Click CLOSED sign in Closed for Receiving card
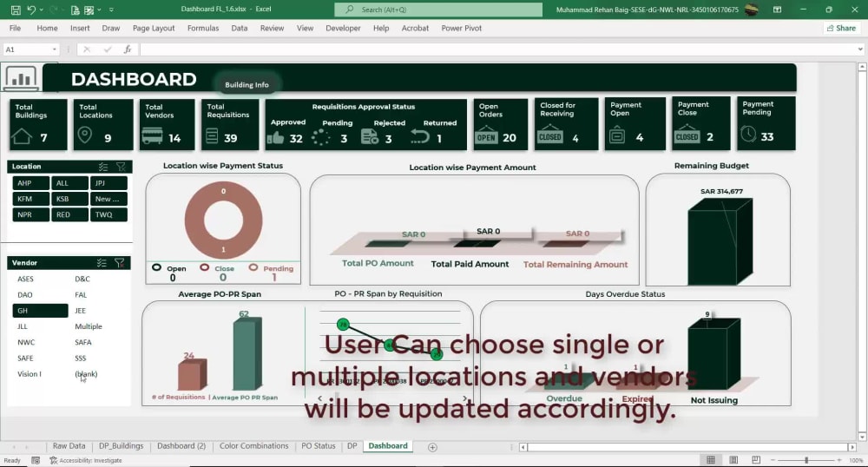Screen dimensions: 868x467 tap(550, 135)
